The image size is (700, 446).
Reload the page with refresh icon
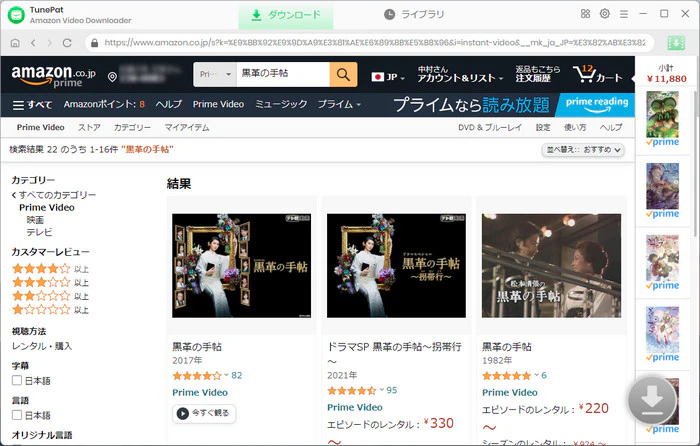pyautogui.click(x=67, y=43)
